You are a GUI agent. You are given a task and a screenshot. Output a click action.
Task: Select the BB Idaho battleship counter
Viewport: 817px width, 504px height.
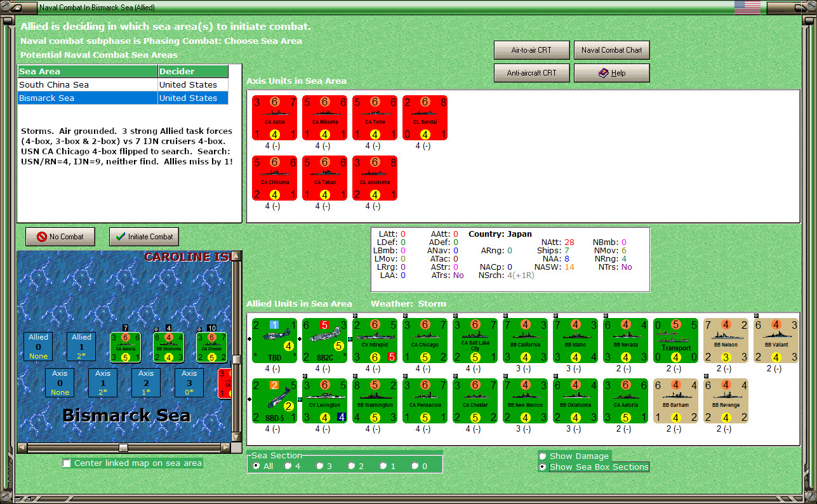[575, 340]
